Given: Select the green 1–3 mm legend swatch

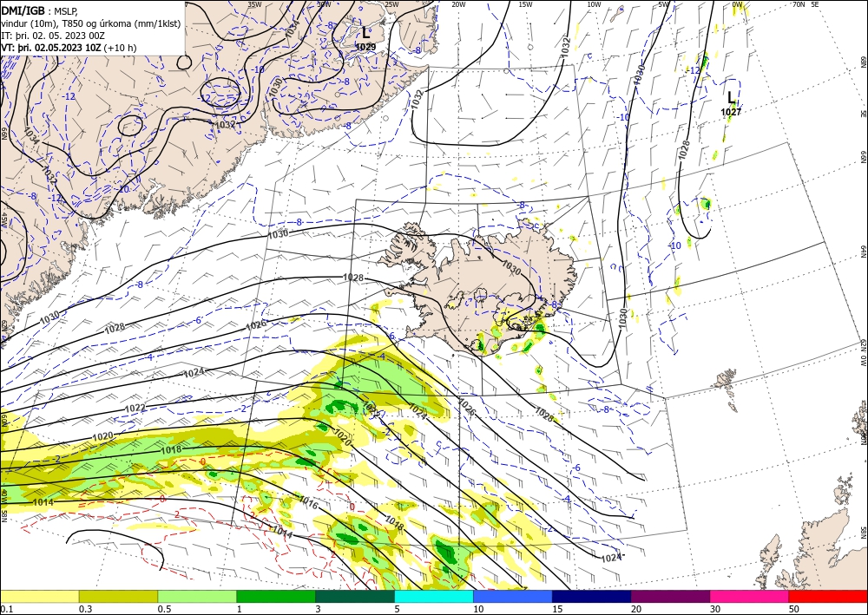Looking at the screenshot, I should point(276,596).
